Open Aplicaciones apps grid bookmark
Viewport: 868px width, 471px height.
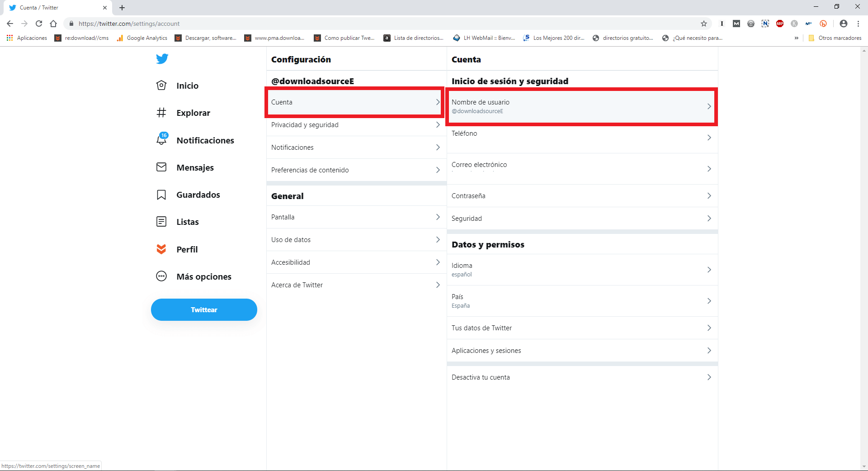(x=27, y=38)
